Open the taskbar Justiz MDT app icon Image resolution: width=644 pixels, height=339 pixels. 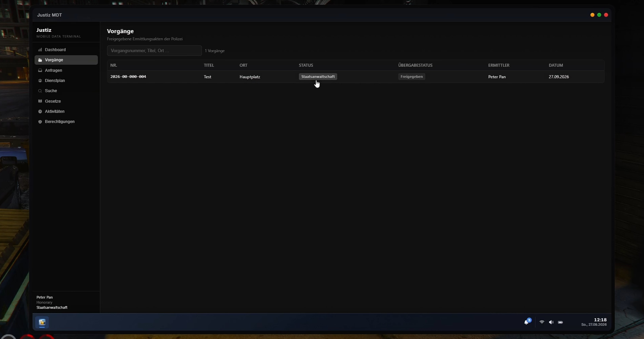[x=42, y=322]
